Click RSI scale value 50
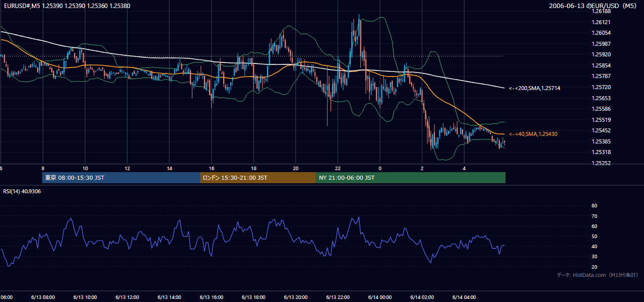644x302 pixels. pos(594,236)
